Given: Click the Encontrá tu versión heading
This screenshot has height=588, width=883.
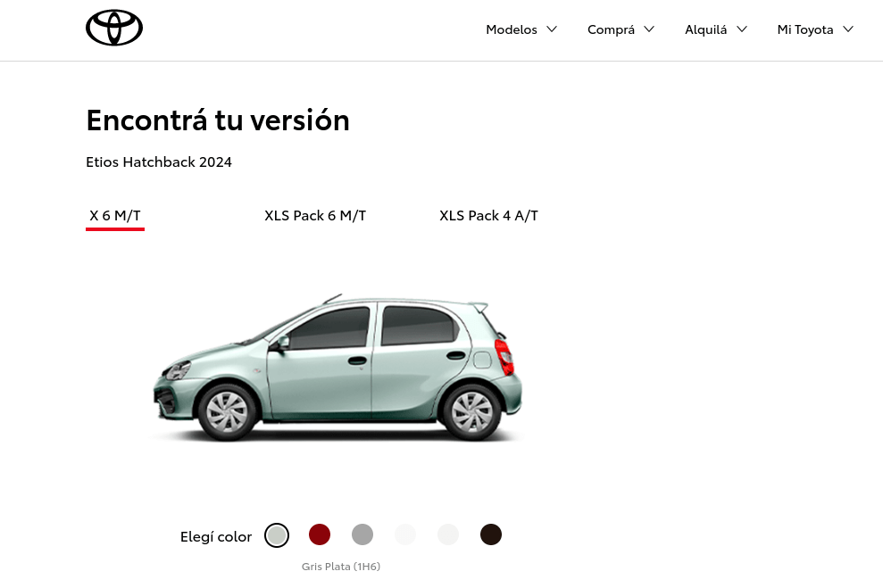Looking at the screenshot, I should (x=218, y=120).
